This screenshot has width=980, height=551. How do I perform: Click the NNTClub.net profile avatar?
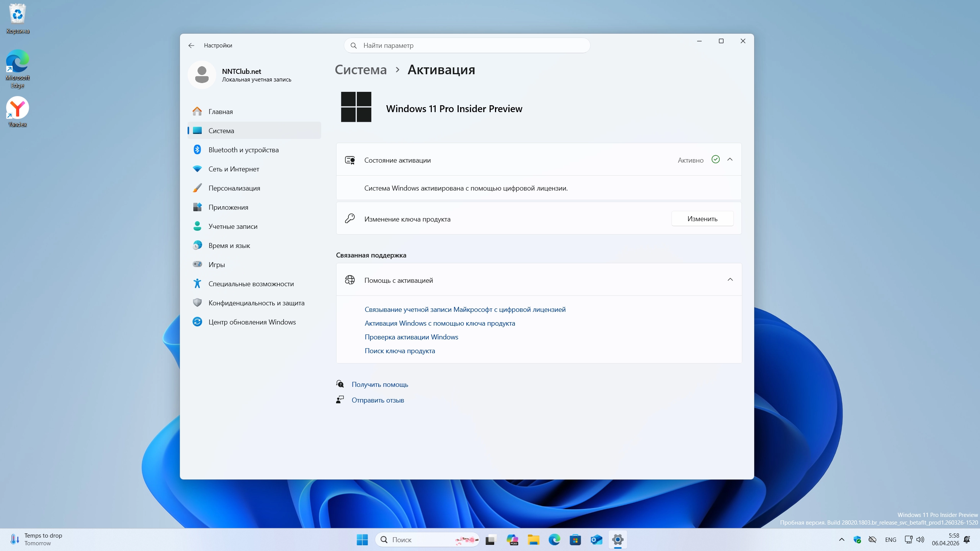[x=202, y=75]
